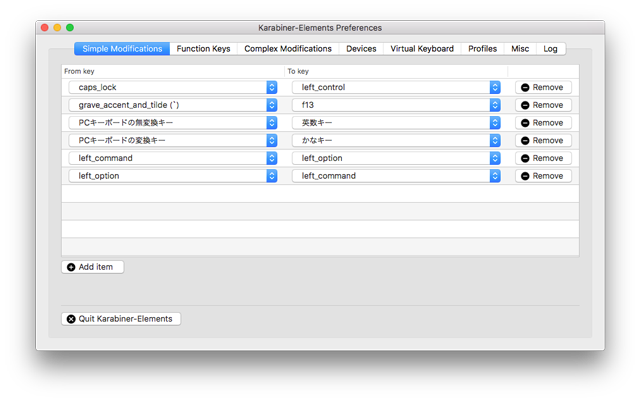The height and width of the screenshot is (401, 640).
Task: Change the かなキー to-key dropdown
Action: (396, 140)
